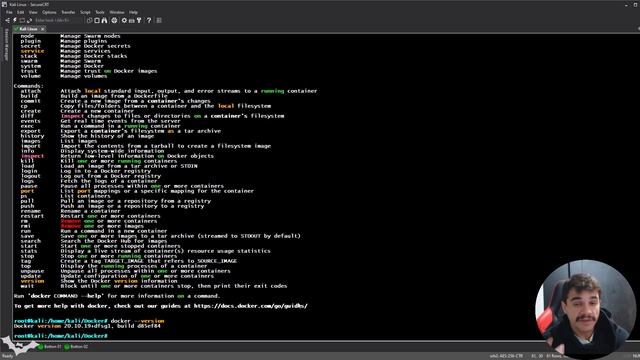Click the empty bottom shell prompt line
Viewport: 640px width, 360px height.
click(60, 336)
